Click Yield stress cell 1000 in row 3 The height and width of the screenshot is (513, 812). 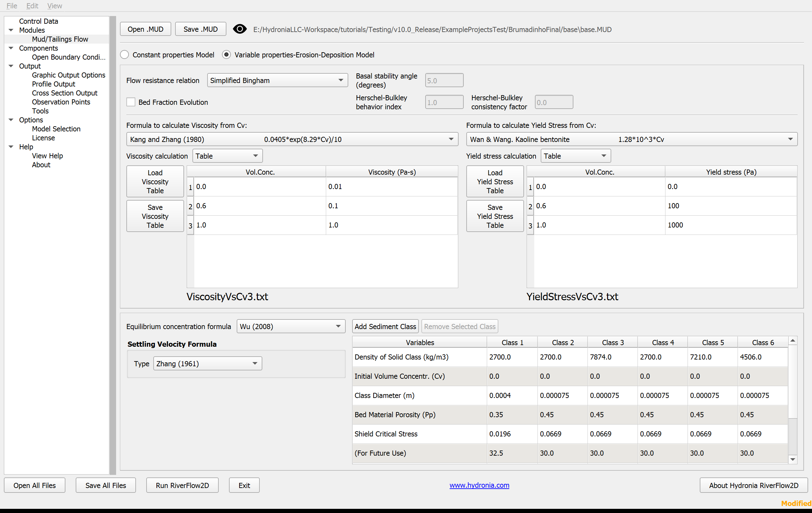(x=731, y=225)
